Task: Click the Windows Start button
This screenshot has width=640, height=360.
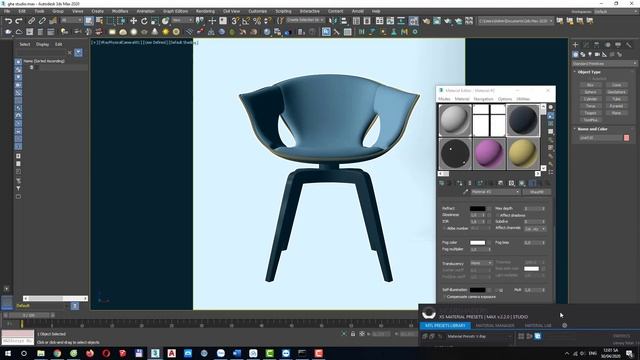Action: (x=7, y=353)
